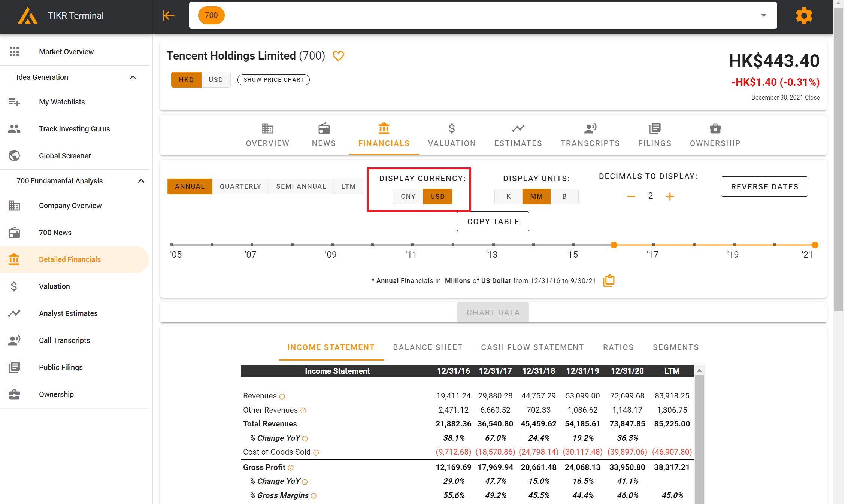
Task: Click the TIKR Terminal logo icon
Action: [27, 16]
